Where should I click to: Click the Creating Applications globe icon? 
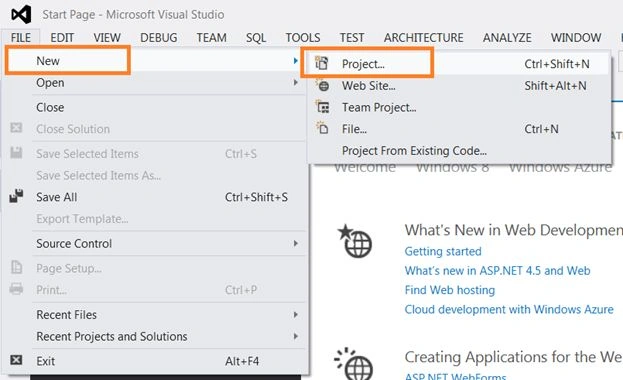(354, 364)
